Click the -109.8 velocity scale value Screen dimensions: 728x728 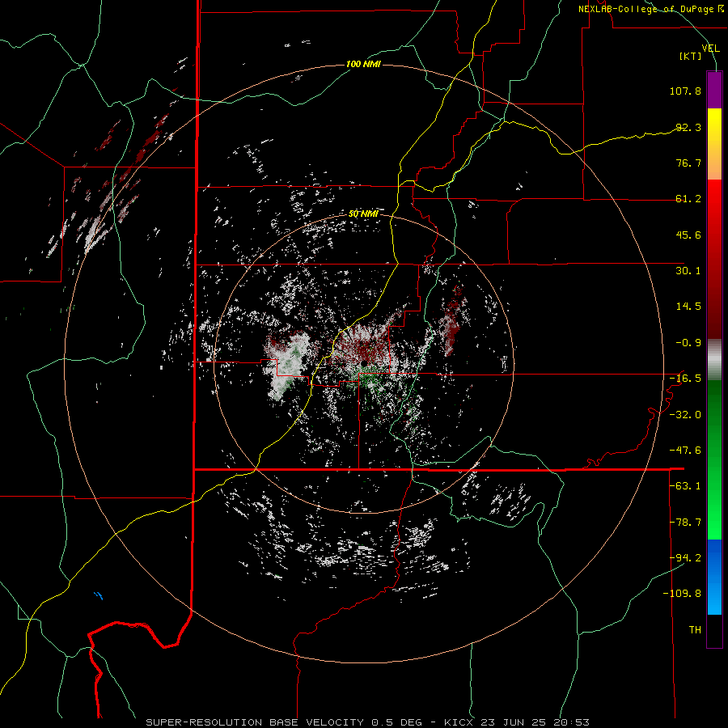coord(682,594)
